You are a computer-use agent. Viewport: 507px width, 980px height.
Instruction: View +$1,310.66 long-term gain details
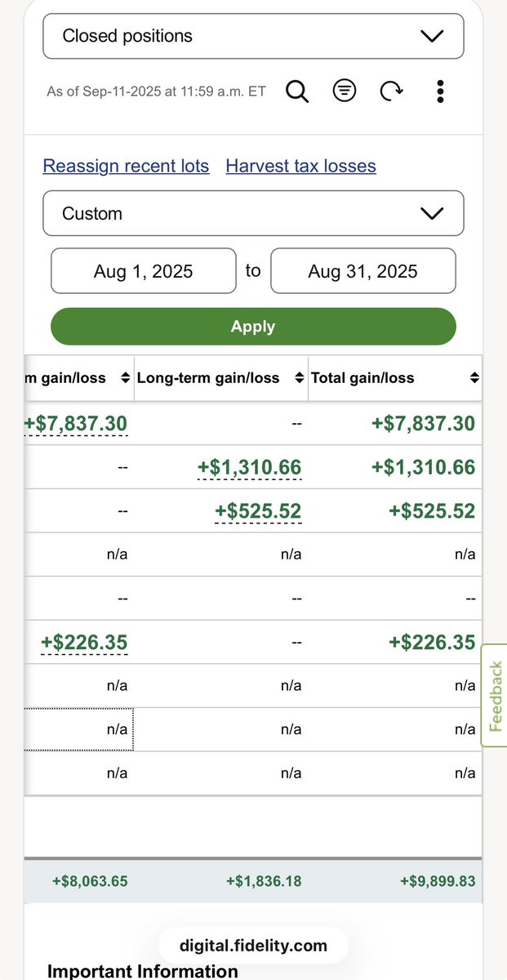click(250, 467)
